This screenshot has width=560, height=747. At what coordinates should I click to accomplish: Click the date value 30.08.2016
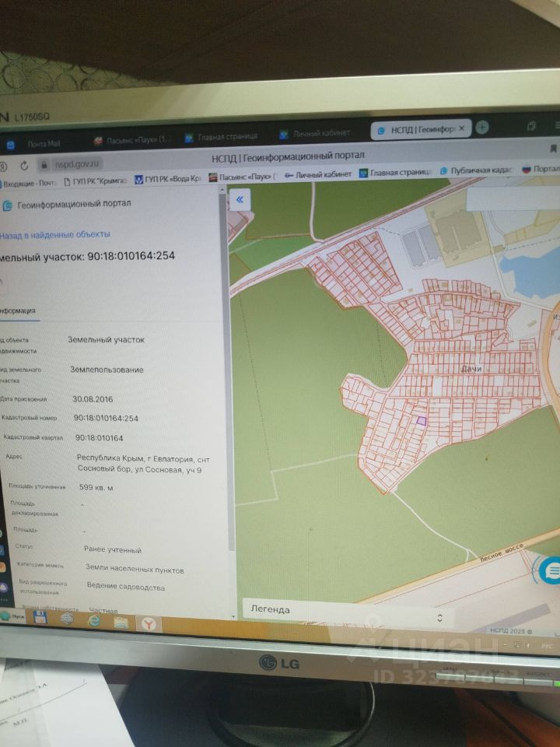93,399
